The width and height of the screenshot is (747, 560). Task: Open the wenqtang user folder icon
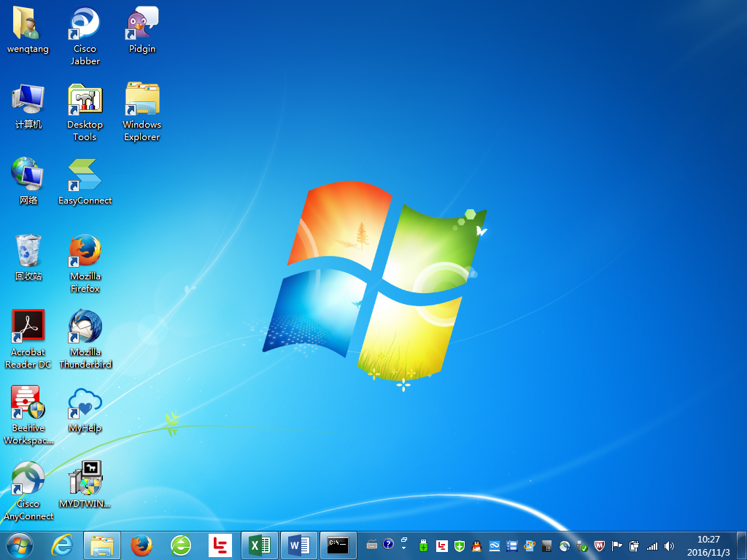(28, 29)
